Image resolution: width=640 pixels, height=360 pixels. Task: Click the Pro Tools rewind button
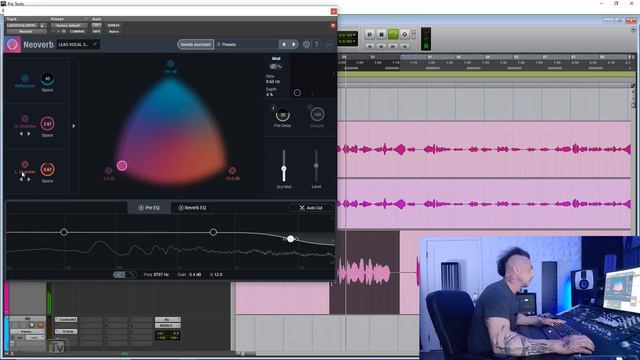[x=381, y=46]
